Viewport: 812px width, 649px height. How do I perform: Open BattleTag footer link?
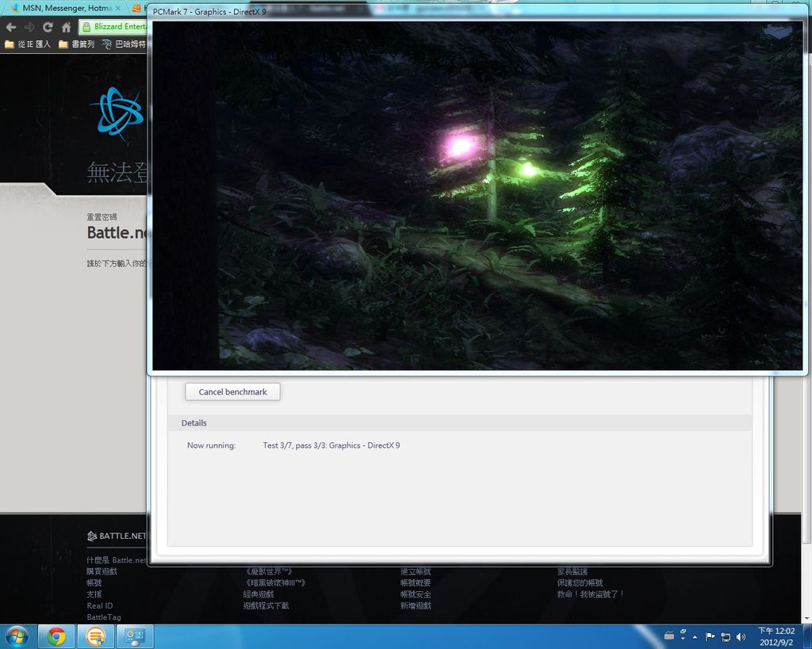pos(104,617)
